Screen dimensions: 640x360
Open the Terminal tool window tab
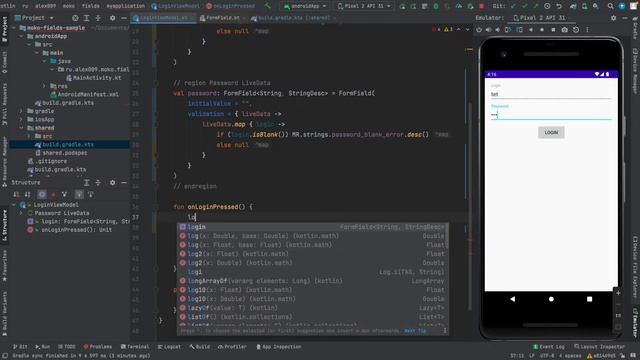pos(135,347)
